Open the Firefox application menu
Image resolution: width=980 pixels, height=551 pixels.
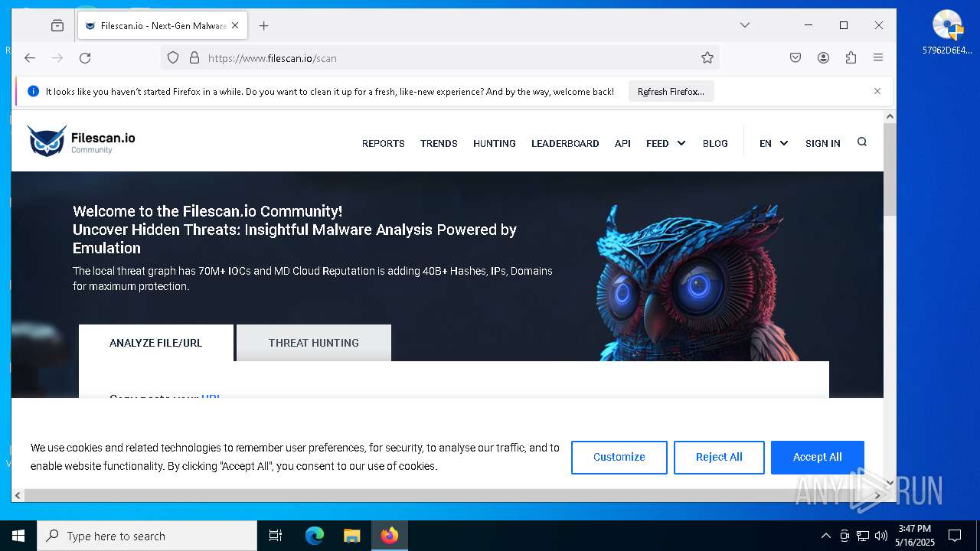878,57
